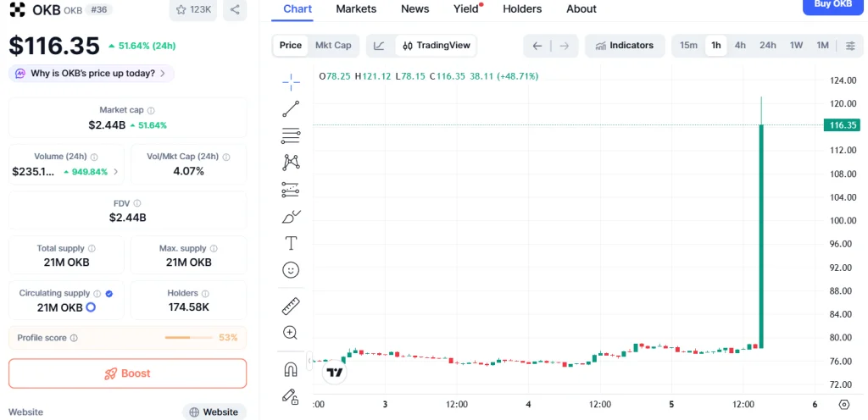Open the Indicators menu

click(x=624, y=46)
